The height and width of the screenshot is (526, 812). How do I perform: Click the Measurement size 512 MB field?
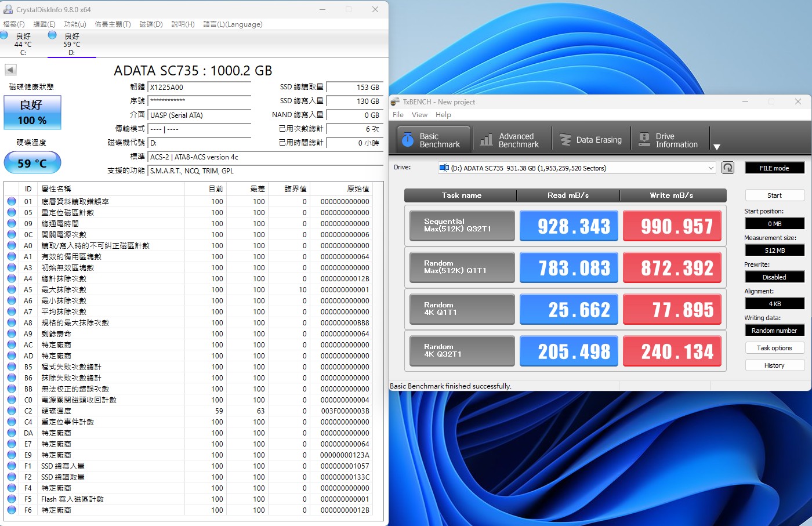[774, 251]
